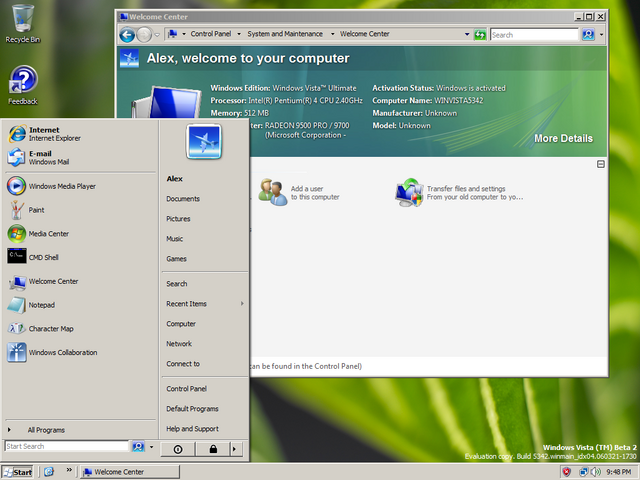Viewport: 640px width, 480px height.
Task: Open the Alex user folder
Action: point(174,179)
